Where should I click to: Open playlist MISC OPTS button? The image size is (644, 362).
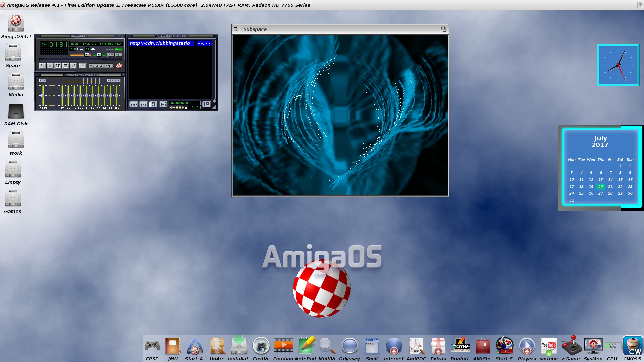(x=163, y=104)
